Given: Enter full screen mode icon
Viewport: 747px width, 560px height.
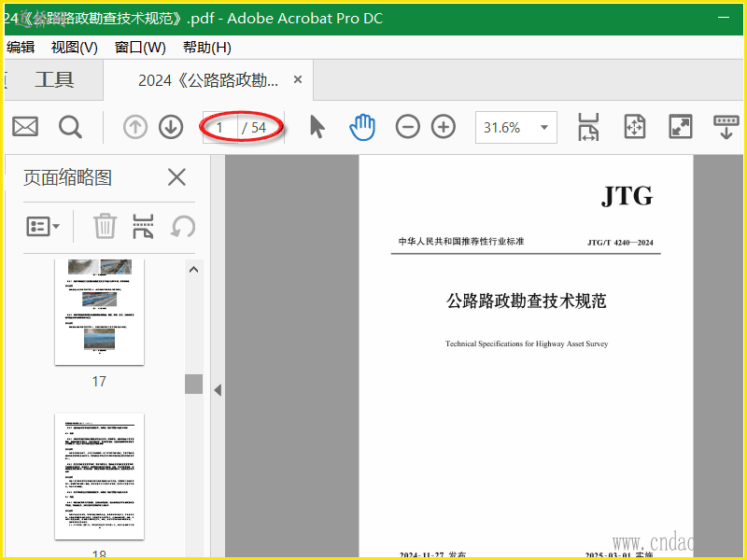Looking at the screenshot, I should (x=681, y=127).
